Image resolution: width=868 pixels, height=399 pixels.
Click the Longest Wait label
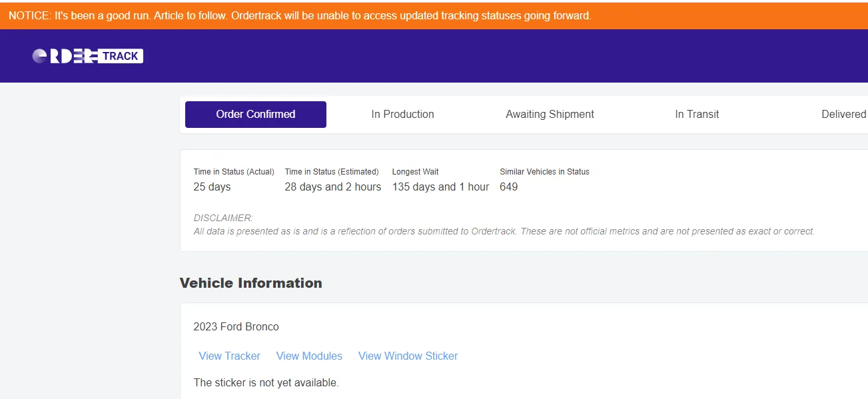415,172
